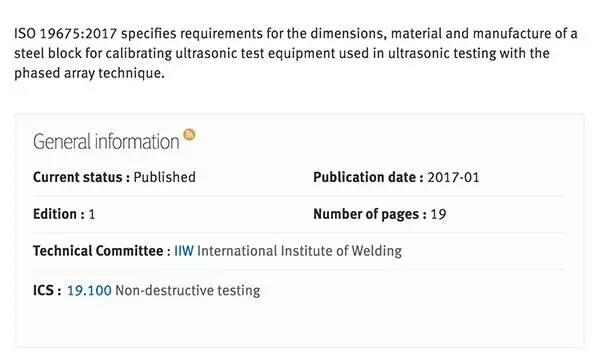
Task: Click the phrase phased array technique
Action: pyautogui.click(x=89, y=73)
